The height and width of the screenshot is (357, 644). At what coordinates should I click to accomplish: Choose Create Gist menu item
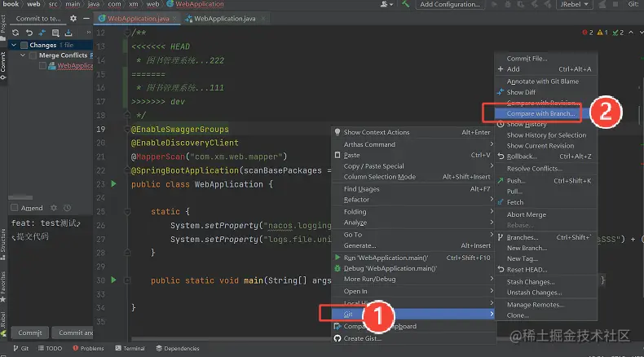point(413,338)
